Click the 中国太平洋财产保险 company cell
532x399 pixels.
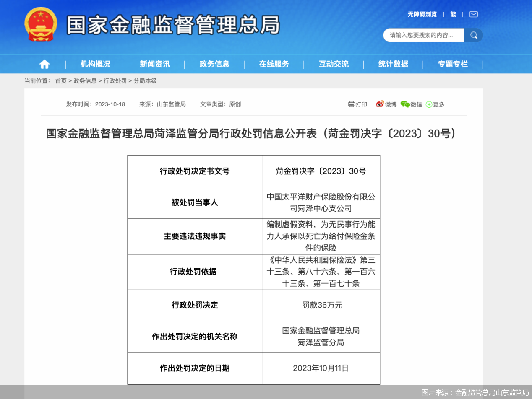pos(321,202)
